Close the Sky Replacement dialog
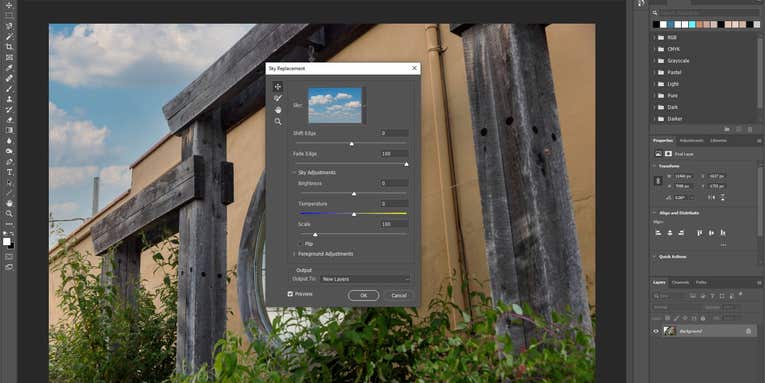This screenshot has width=765, height=383. click(414, 68)
